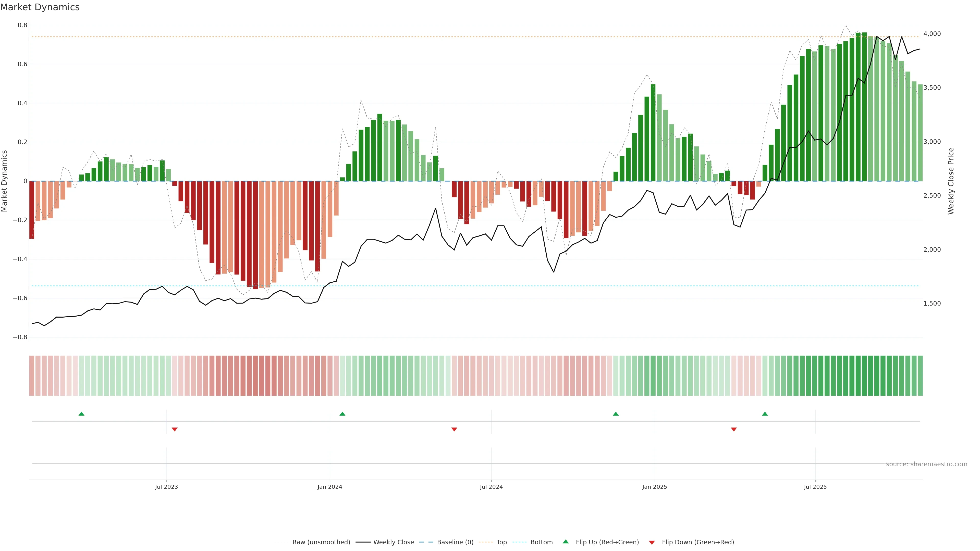Click the Jul 2025 x-axis label
The height and width of the screenshot is (551, 980).
[815, 487]
